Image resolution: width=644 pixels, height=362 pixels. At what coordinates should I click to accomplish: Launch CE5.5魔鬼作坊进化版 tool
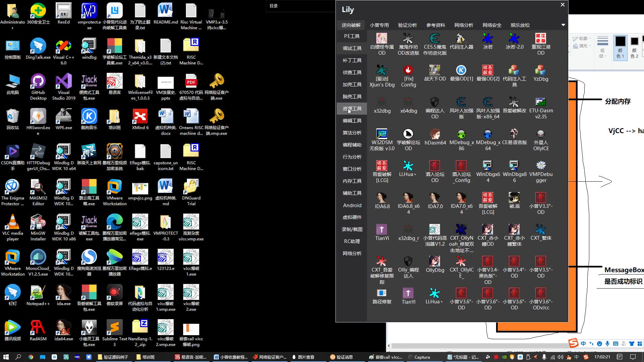pos(435,39)
